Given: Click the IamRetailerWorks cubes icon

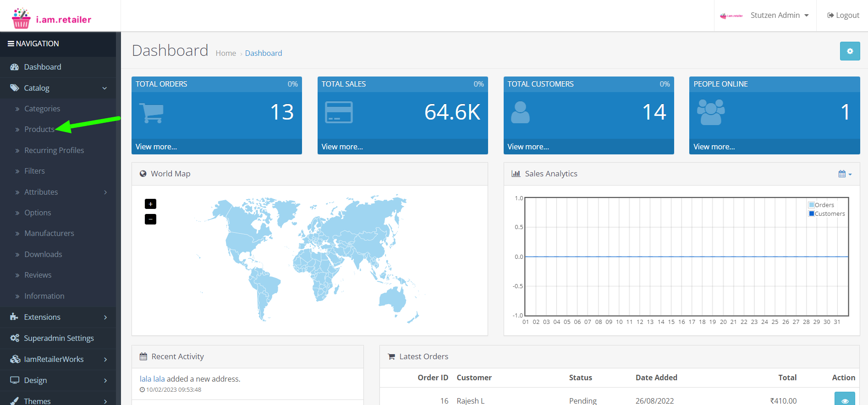Looking at the screenshot, I should 15,359.
